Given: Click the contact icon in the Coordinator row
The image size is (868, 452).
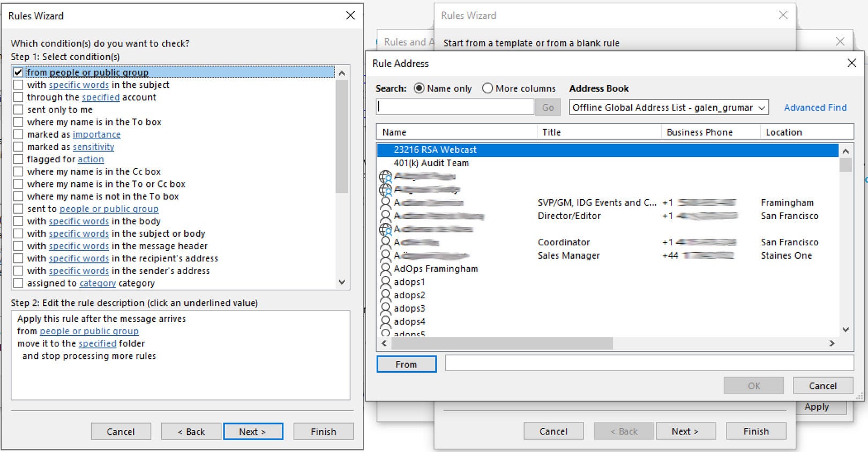Looking at the screenshot, I should pos(385,242).
